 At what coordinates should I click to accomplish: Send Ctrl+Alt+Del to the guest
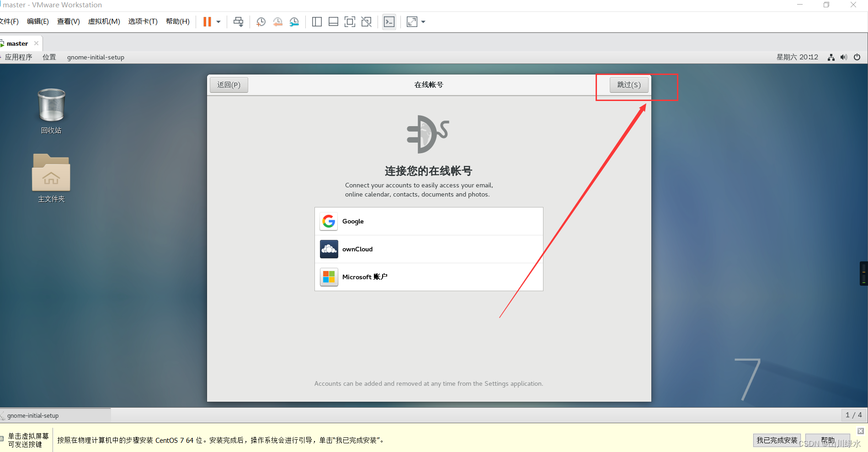(x=238, y=21)
